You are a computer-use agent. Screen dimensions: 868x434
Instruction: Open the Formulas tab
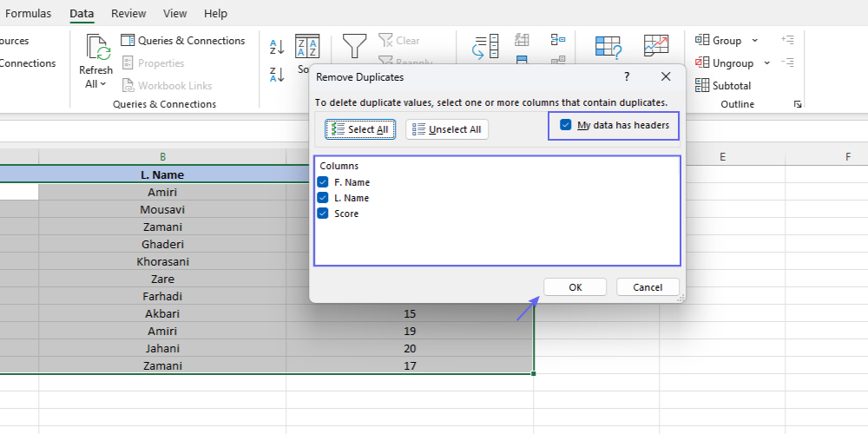point(29,13)
